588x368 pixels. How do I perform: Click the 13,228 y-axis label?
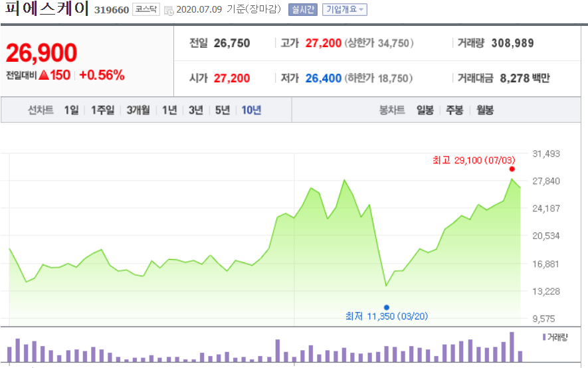546,292
